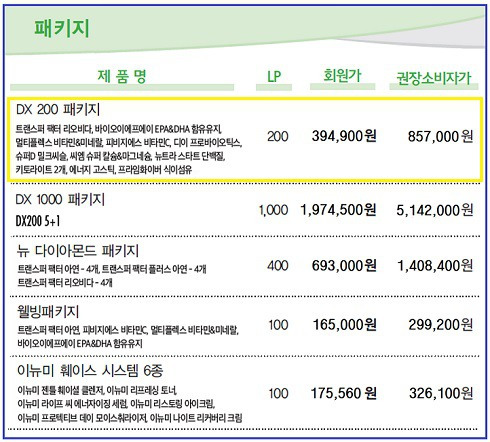Click the 이뉴미 프로텍티브 데이 모이스춰라이저 description line
The image size is (490, 442).
(130, 418)
